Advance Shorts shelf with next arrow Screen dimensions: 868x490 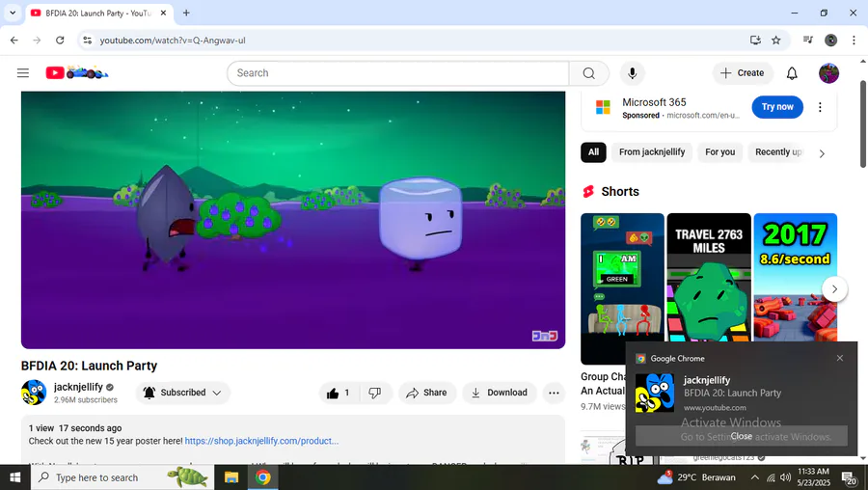tap(834, 289)
